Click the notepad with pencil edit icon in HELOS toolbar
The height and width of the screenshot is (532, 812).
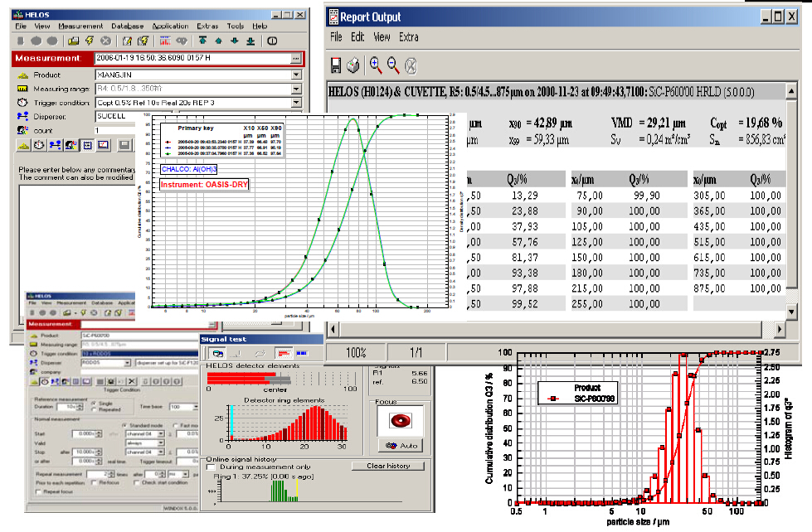click(127, 41)
